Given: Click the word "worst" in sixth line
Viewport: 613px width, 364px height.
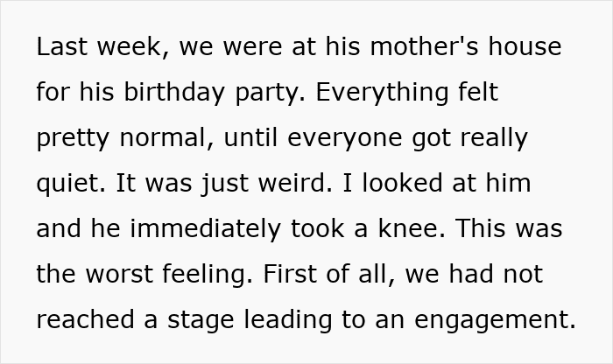Looking at the screenshot, I should click(x=119, y=274).
